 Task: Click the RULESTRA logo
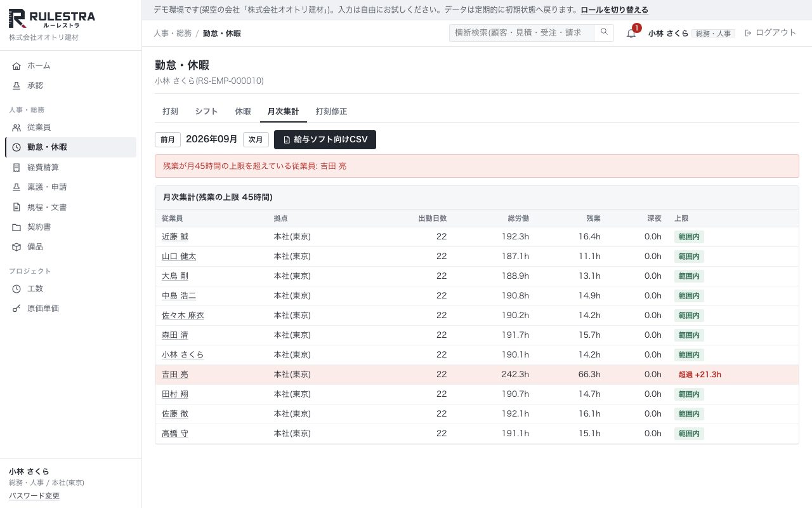[x=52, y=19]
